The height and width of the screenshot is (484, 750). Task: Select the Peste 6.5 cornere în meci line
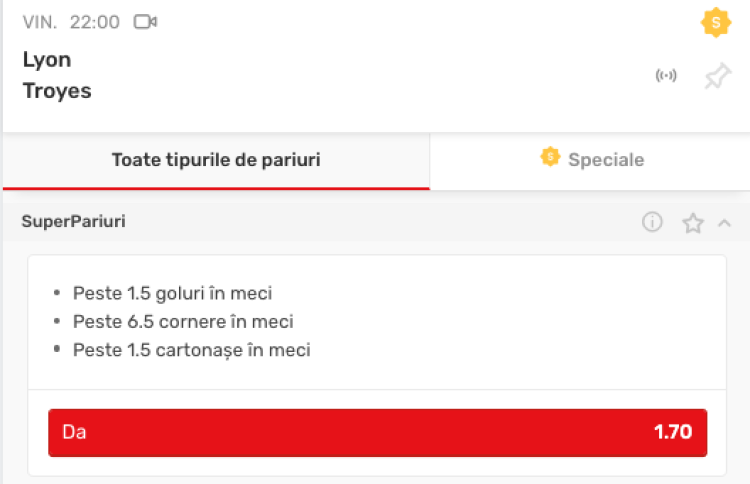pos(183,322)
